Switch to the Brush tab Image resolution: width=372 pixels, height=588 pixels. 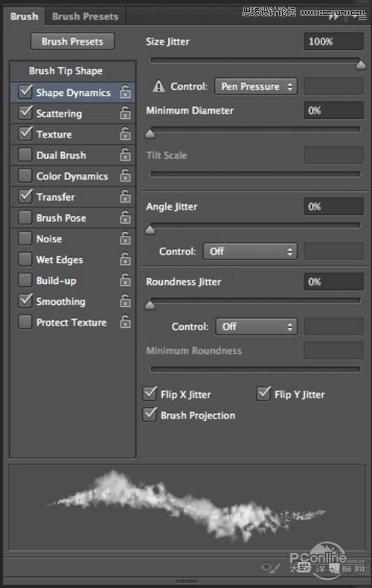click(x=25, y=16)
